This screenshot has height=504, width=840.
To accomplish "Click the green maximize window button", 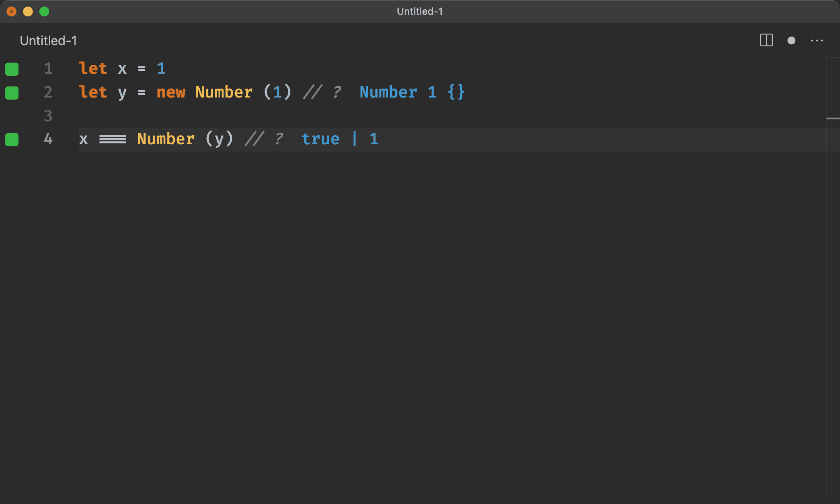I will tap(44, 11).
